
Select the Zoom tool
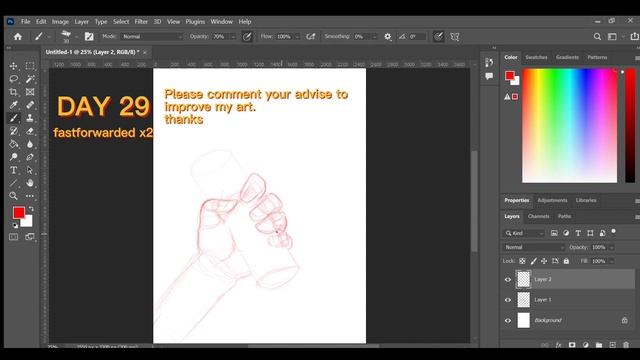pos(13,196)
